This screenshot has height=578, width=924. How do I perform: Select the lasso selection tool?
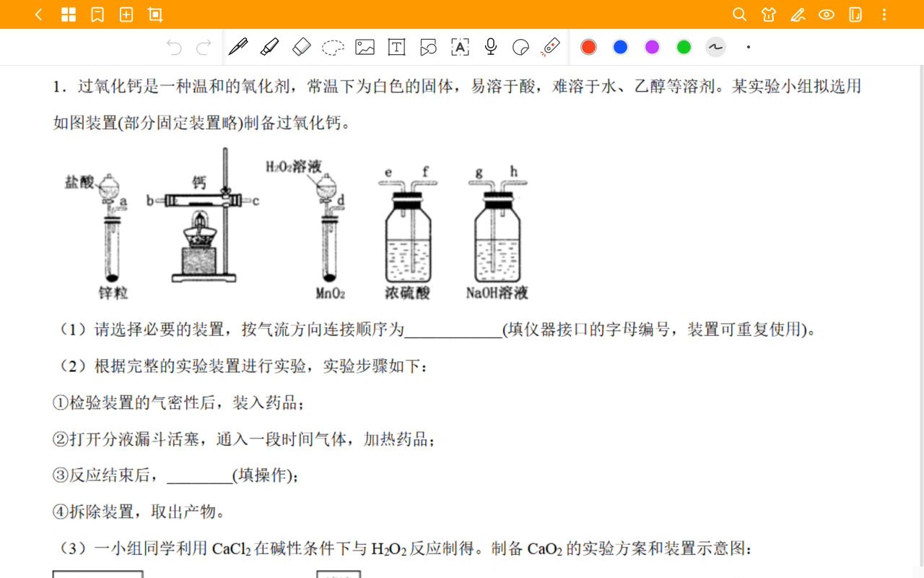click(333, 48)
